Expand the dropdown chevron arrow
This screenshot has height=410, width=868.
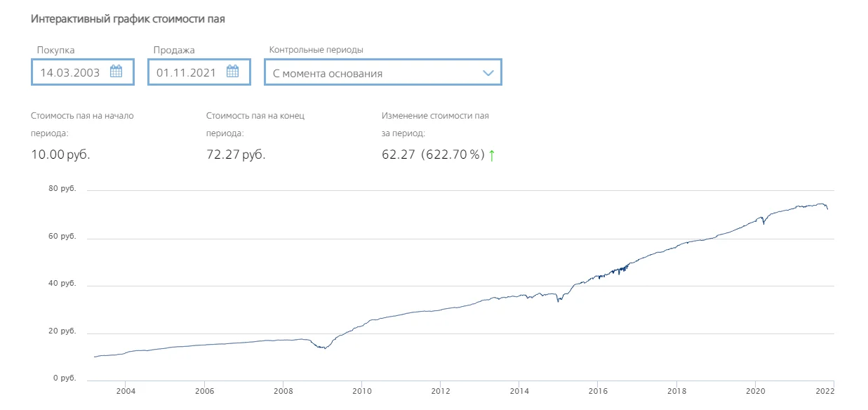pyautogui.click(x=488, y=73)
